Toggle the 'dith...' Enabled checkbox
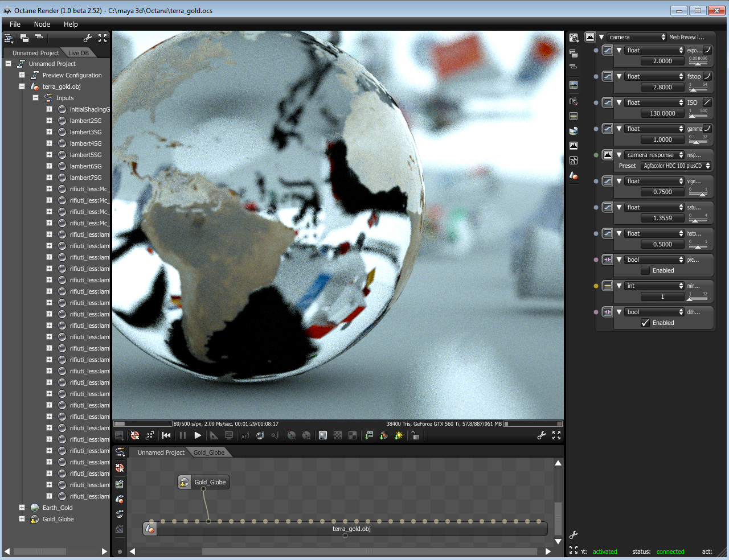729x560 pixels. pos(645,323)
